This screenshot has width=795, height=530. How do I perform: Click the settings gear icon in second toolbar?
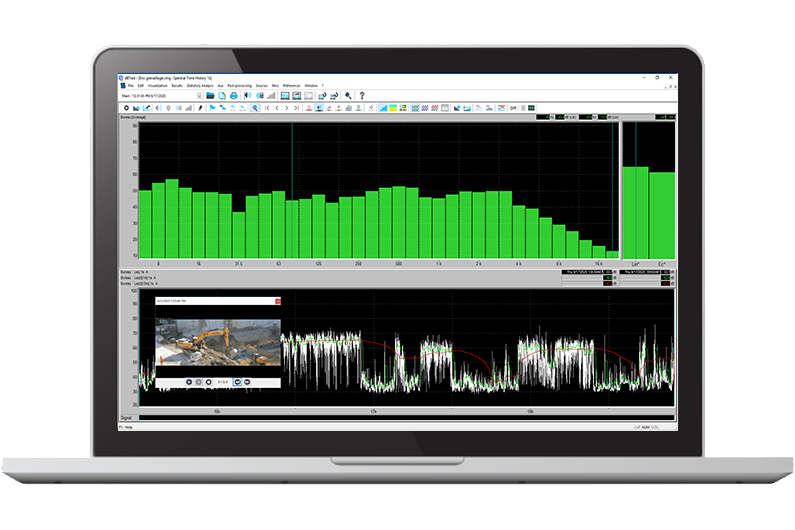click(126, 107)
